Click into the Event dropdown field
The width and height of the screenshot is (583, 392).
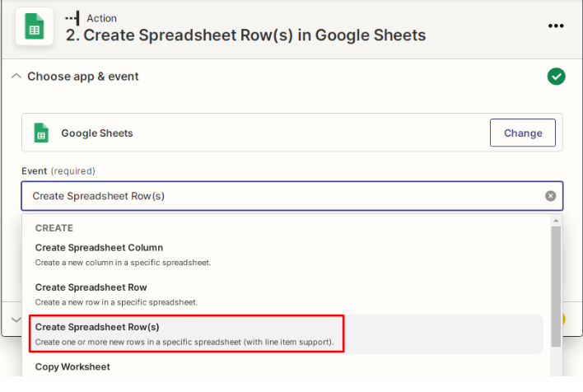point(291,196)
